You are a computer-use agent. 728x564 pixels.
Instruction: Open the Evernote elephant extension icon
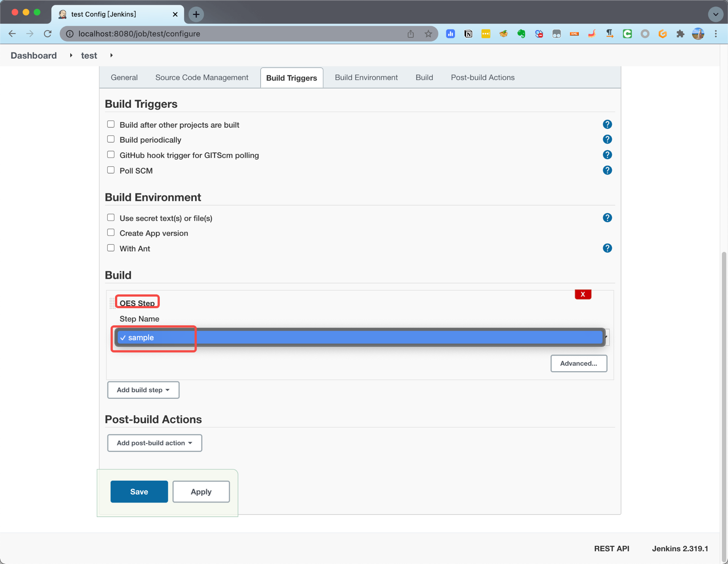(521, 34)
